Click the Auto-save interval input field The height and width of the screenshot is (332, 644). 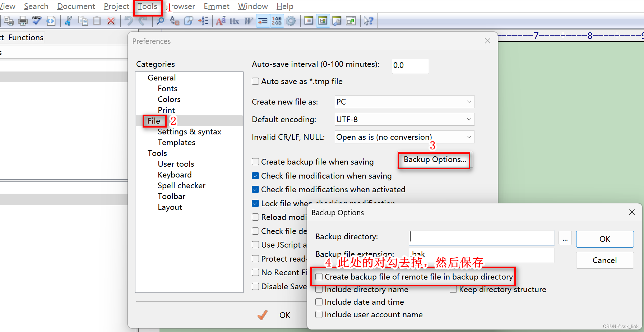point(410,66)
